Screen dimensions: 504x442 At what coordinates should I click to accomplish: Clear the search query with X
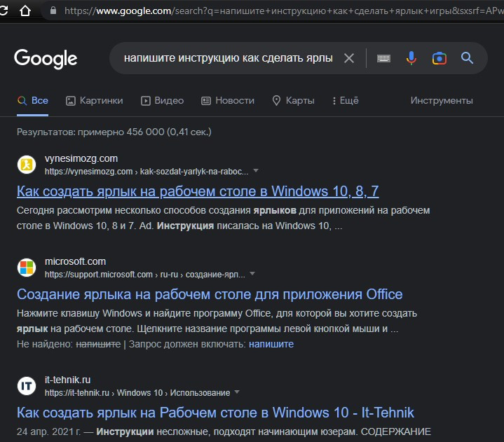click(349, 58)
